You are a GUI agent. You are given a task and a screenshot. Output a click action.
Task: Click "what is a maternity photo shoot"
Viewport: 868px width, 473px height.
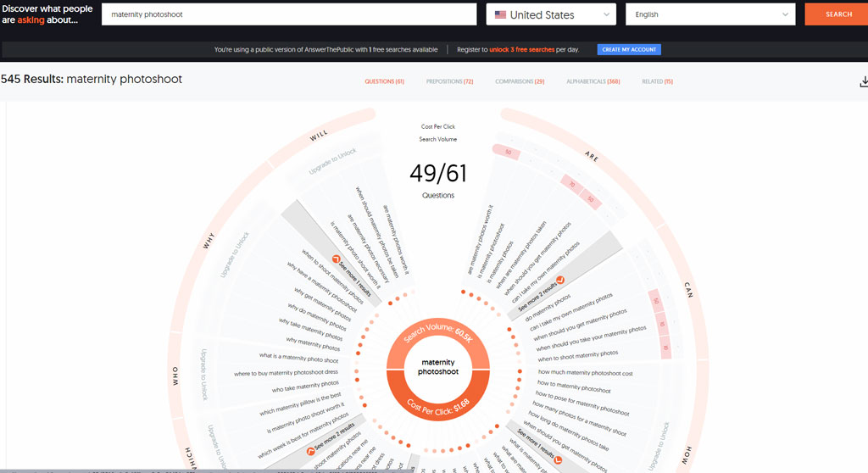point(299,358)
